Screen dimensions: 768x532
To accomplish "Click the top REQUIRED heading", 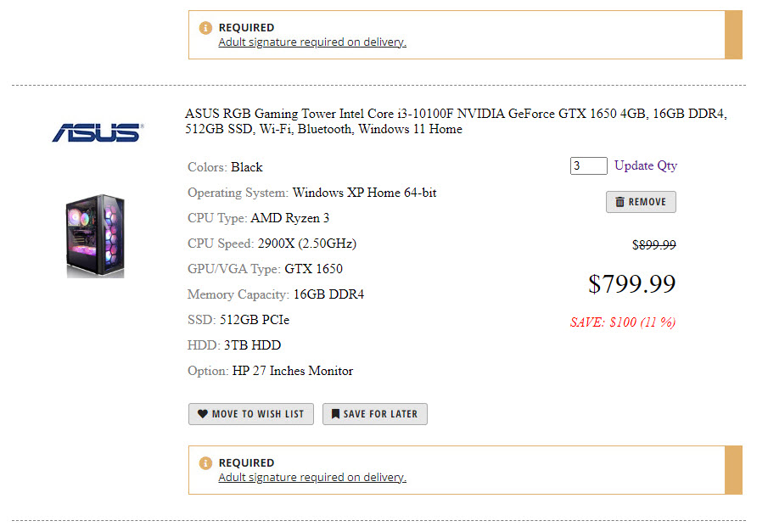I will coord(246,27).
